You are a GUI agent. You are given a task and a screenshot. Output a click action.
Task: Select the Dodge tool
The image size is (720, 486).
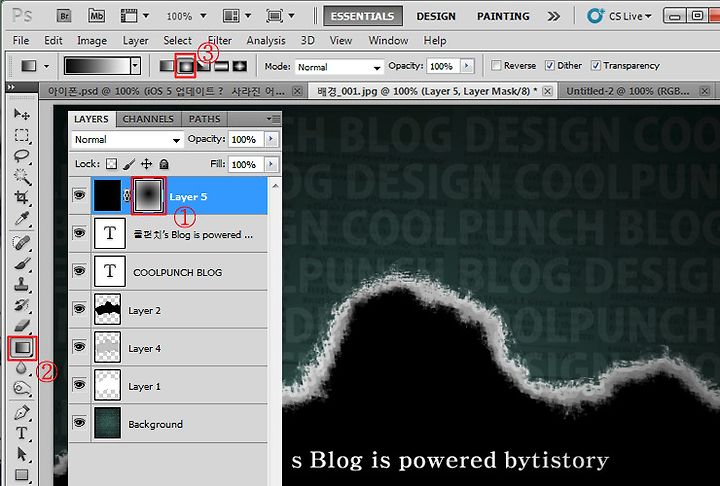22,389
